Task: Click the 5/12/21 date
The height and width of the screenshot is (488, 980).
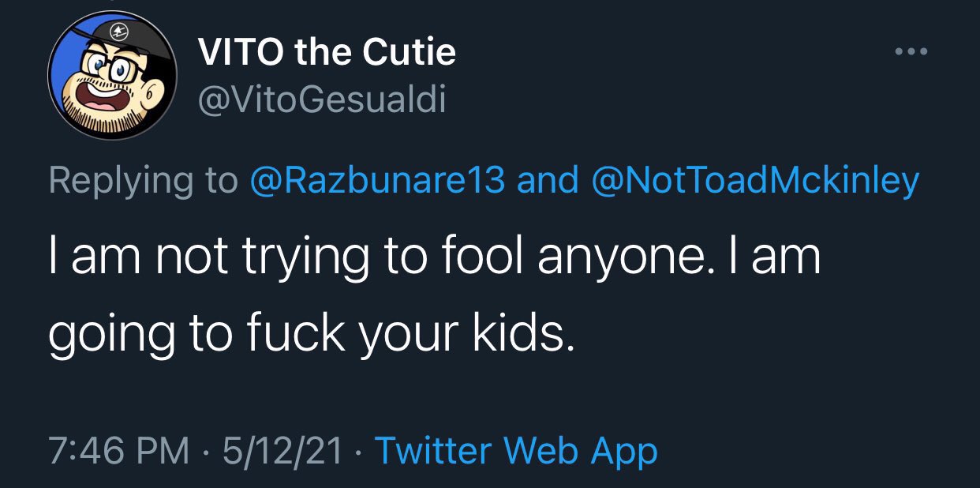Action: [x=282, y=451]
